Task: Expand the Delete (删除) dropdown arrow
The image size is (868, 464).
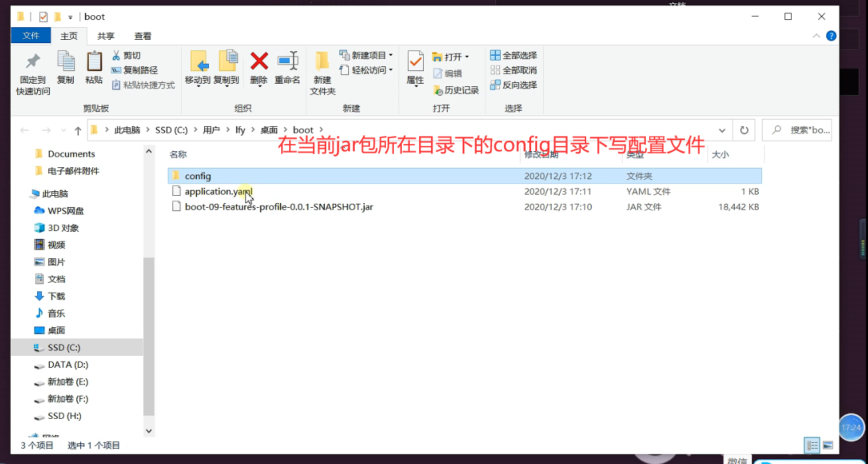Action: coord(259,84)
